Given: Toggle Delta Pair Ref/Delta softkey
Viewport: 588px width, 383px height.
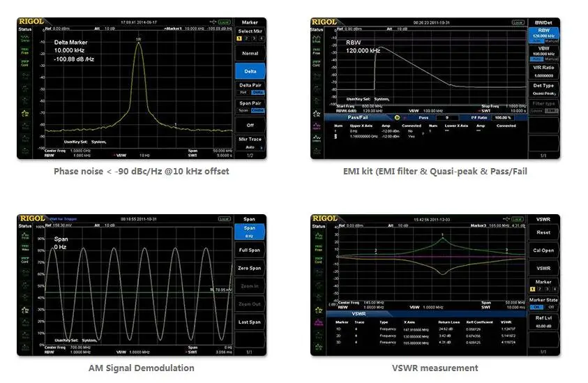Looking at the screenshot, I should pos(250,89).
